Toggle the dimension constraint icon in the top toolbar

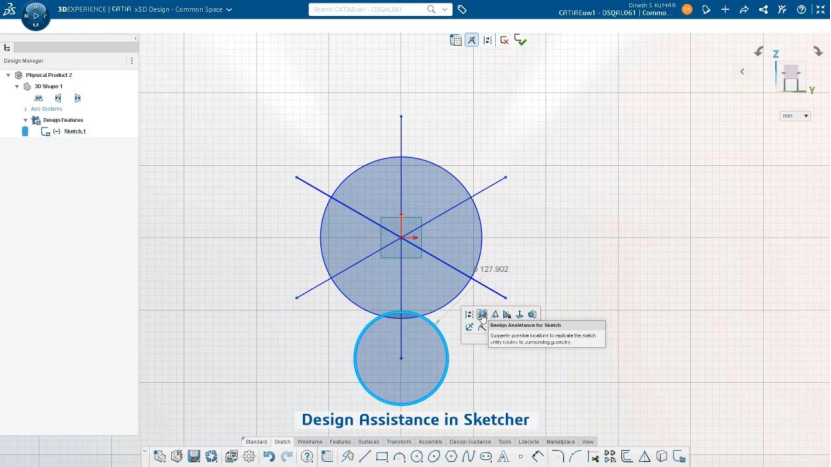click(488, 40)
